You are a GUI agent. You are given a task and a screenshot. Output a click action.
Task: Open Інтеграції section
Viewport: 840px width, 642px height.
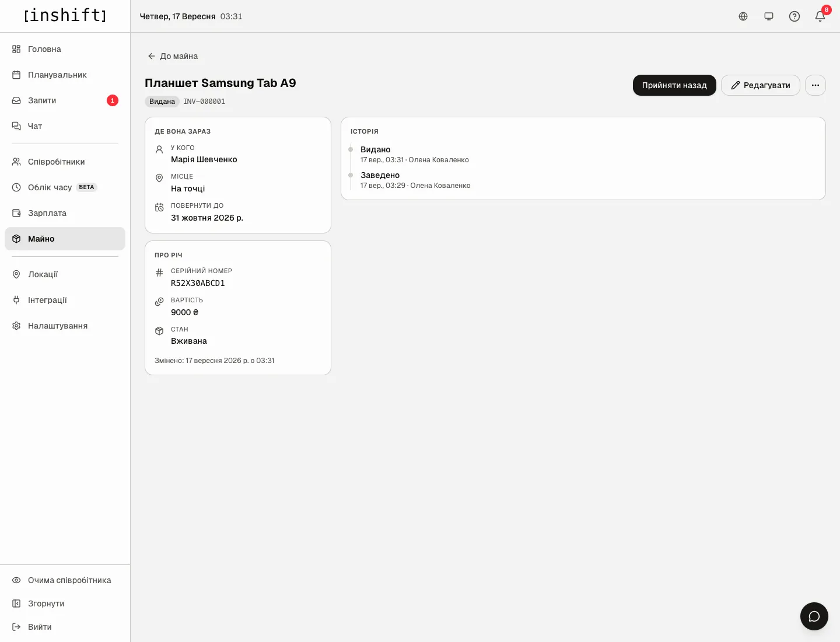click(x=65, y=300)
